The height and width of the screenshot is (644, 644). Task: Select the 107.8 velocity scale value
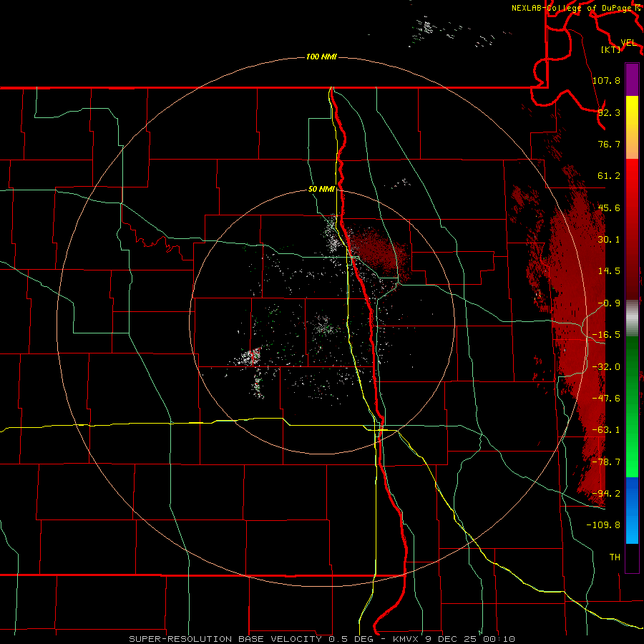pos(606,80)
